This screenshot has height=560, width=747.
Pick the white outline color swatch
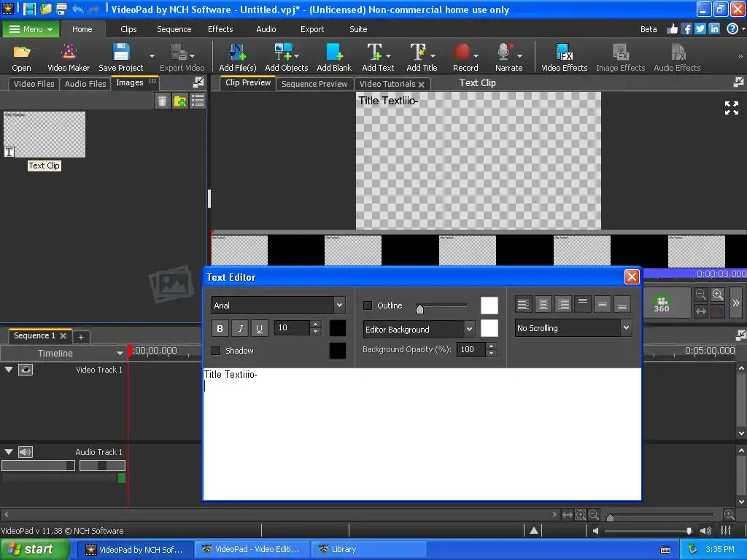489,306
